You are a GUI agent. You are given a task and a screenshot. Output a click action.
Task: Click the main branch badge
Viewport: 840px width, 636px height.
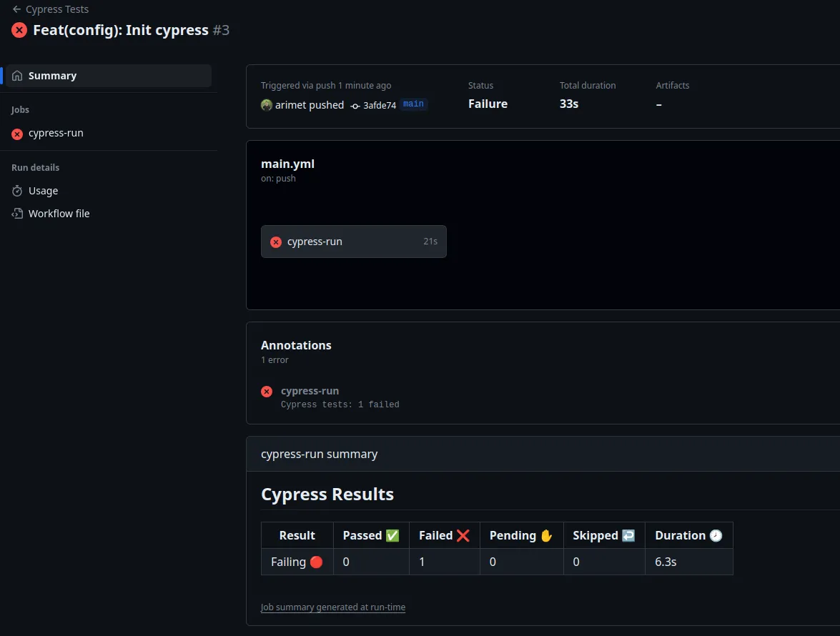pos(413,104)
